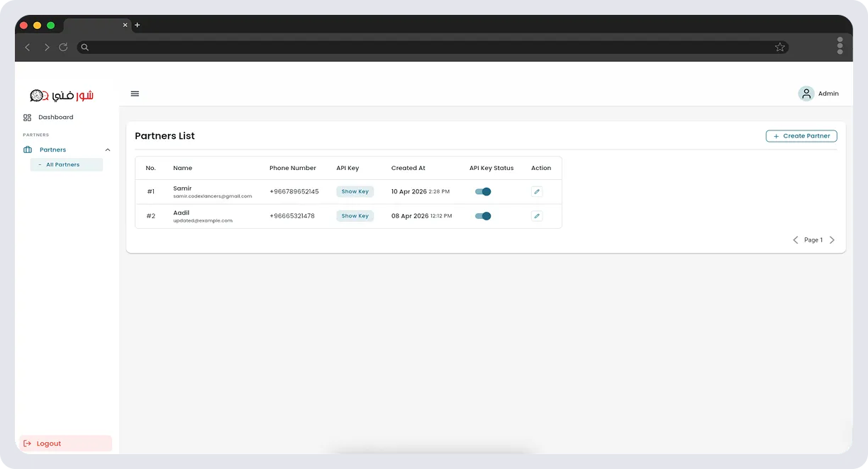868x469 pixels.
Task: Click the browser address bar
Action: tap(433, 47)
